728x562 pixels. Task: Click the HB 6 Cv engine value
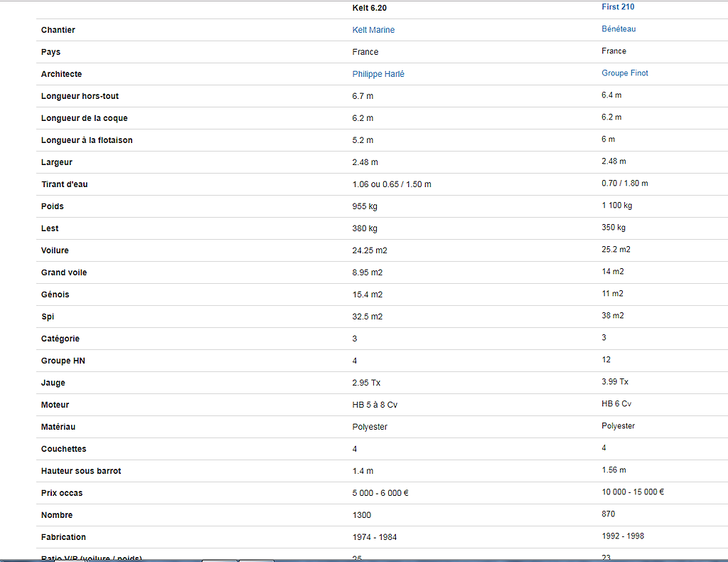click(616, 404)
